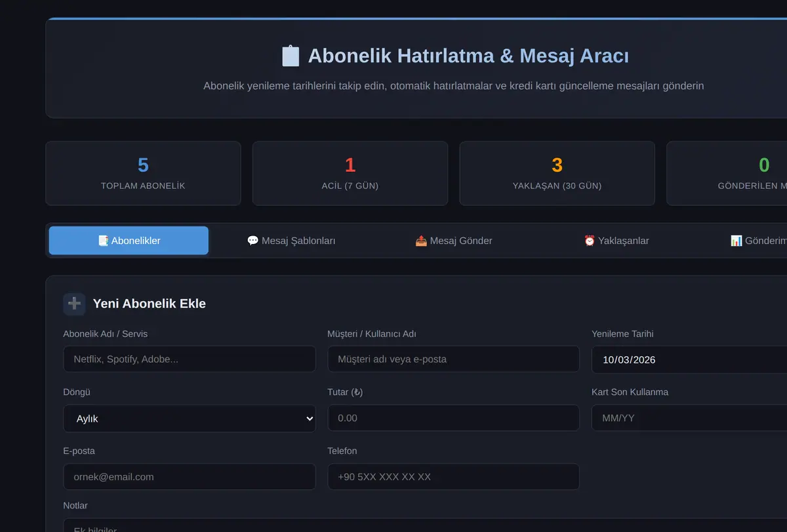Click the Döngü field label
Screen dimensions: 787x532
click(77, 392)
